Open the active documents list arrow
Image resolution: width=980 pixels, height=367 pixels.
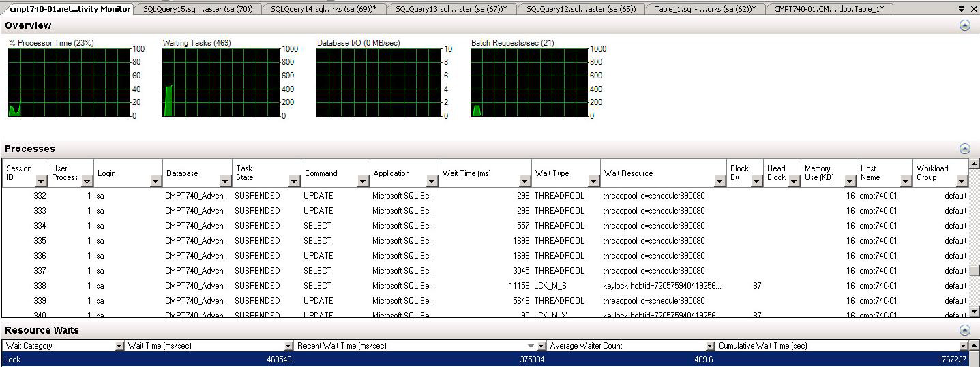[x=962, y=9]
